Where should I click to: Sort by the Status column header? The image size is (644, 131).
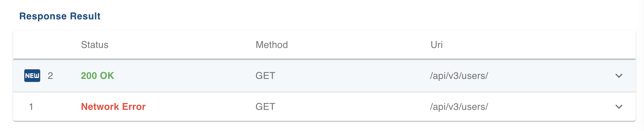click(95, 45)
